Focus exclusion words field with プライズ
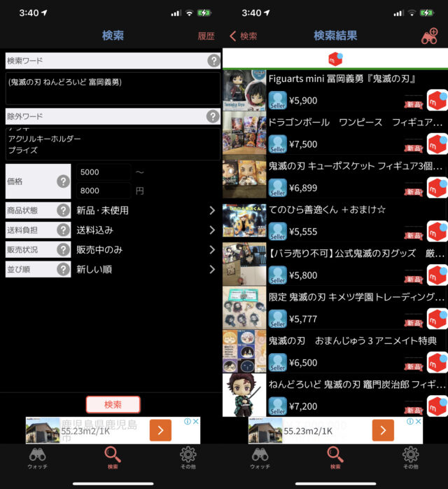This screenshot has height=489, width=448. 113,144
